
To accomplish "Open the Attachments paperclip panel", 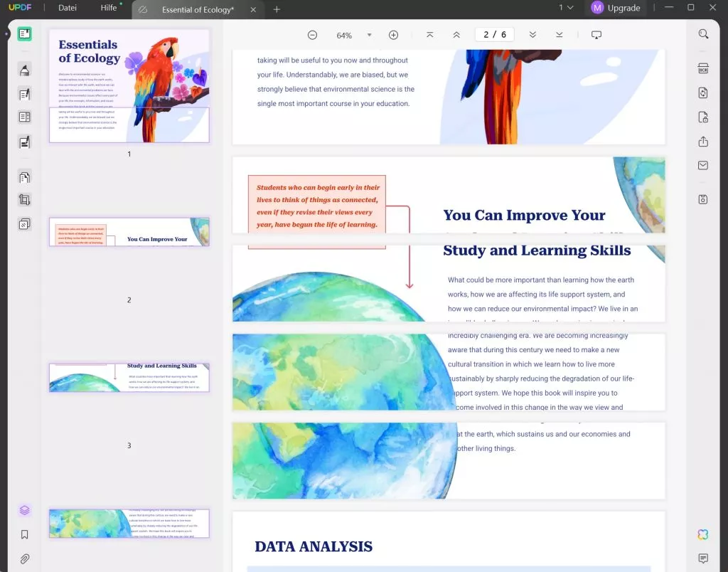I will 25,558.
